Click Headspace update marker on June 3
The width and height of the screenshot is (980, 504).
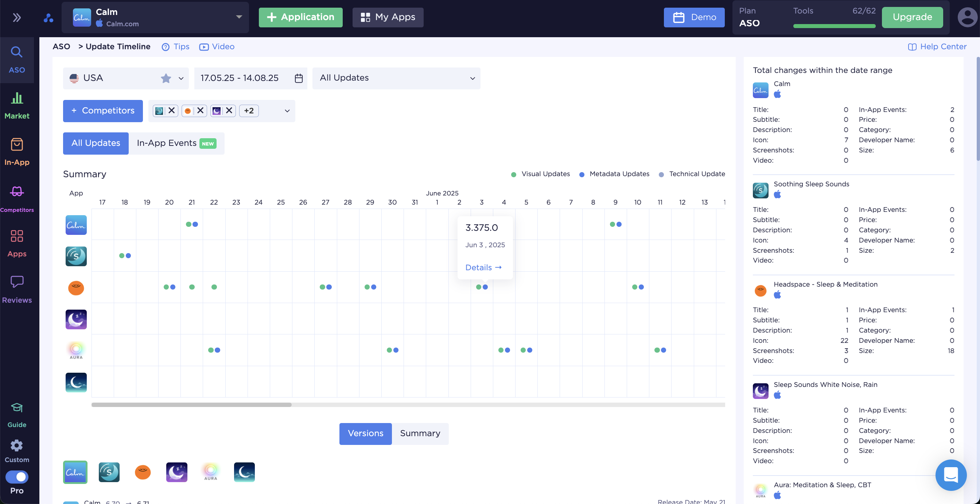[482, 287]
